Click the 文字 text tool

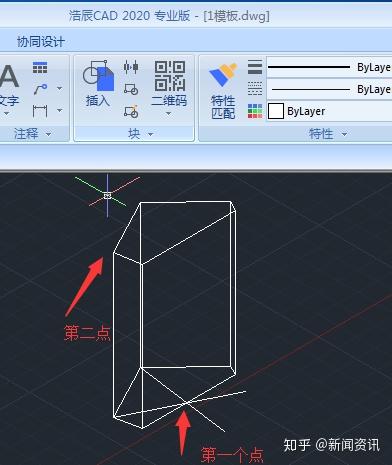(8, 85)
